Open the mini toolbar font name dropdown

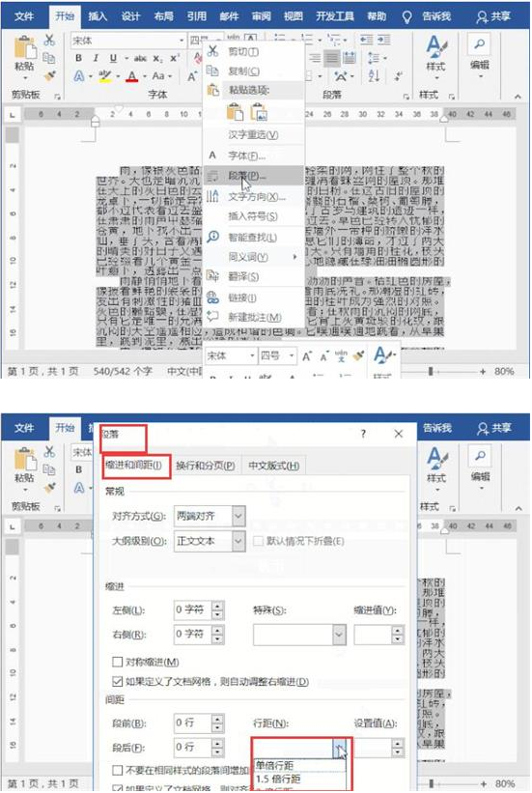251,356
